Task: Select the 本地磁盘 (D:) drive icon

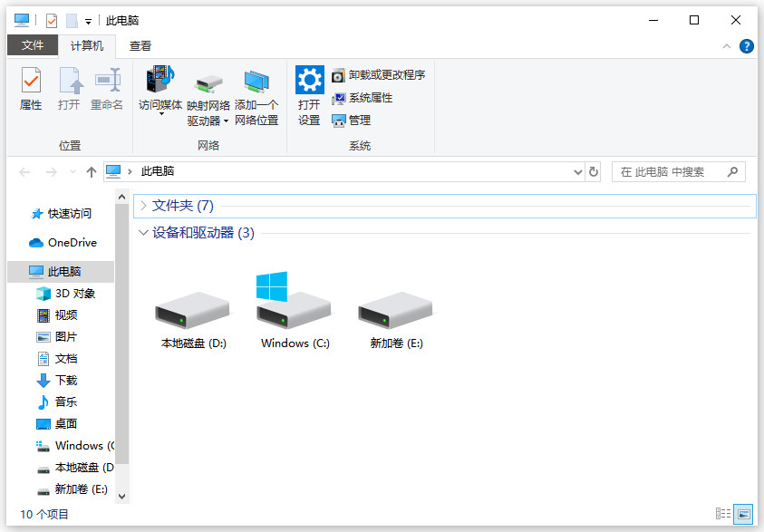Action: click(x=193, y=311)
